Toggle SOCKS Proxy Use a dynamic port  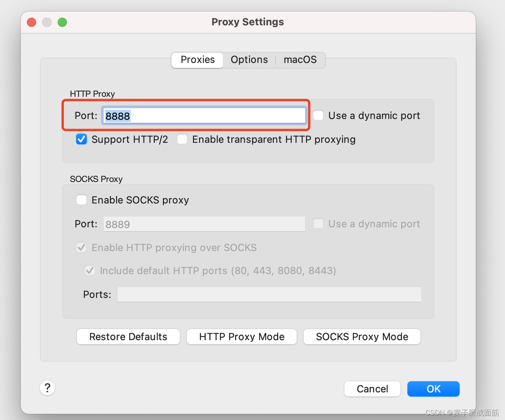point(318,223)
